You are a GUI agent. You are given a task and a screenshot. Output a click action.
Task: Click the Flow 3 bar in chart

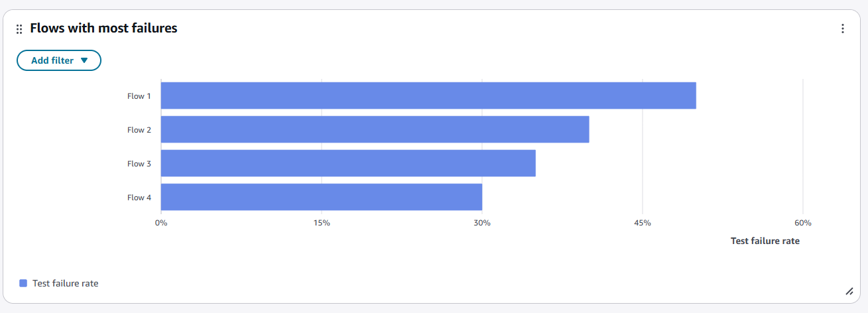point(348,163)
